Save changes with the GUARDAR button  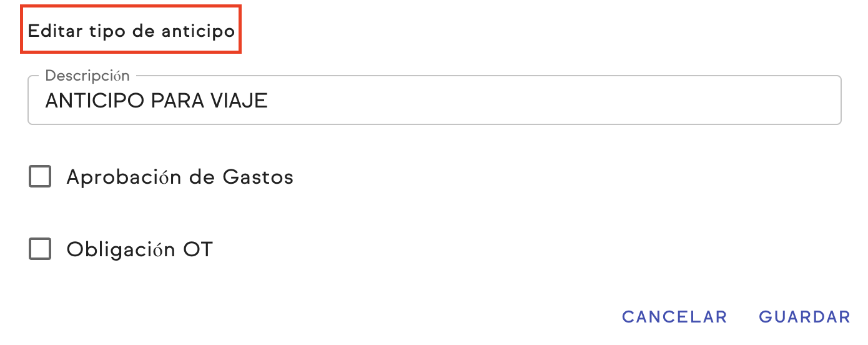(804, 317)
